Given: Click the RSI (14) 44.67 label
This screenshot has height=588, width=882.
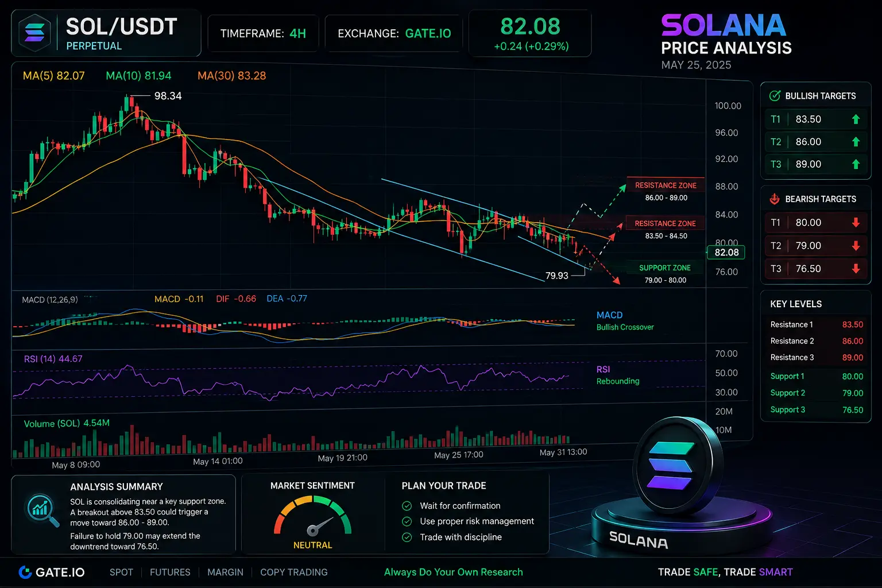Looking at the screenshot, I should [x=53, y=359].
